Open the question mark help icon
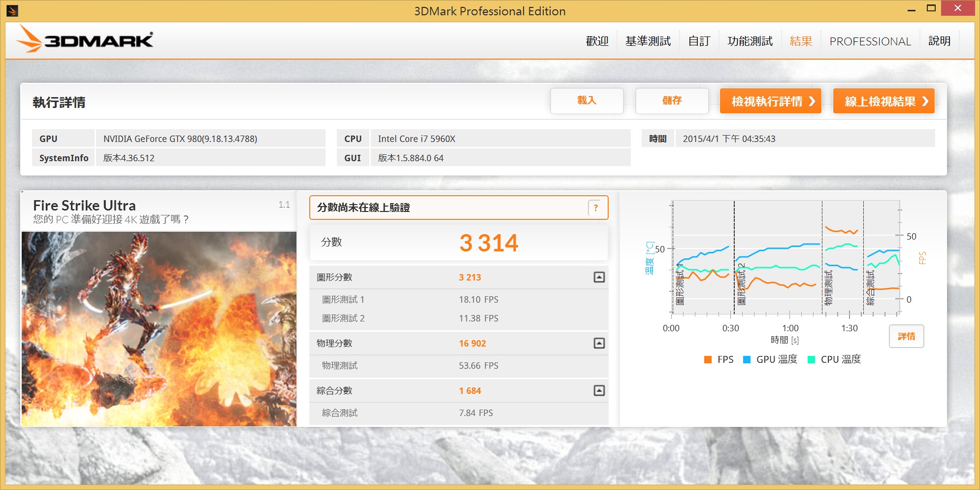 (595, 208)
